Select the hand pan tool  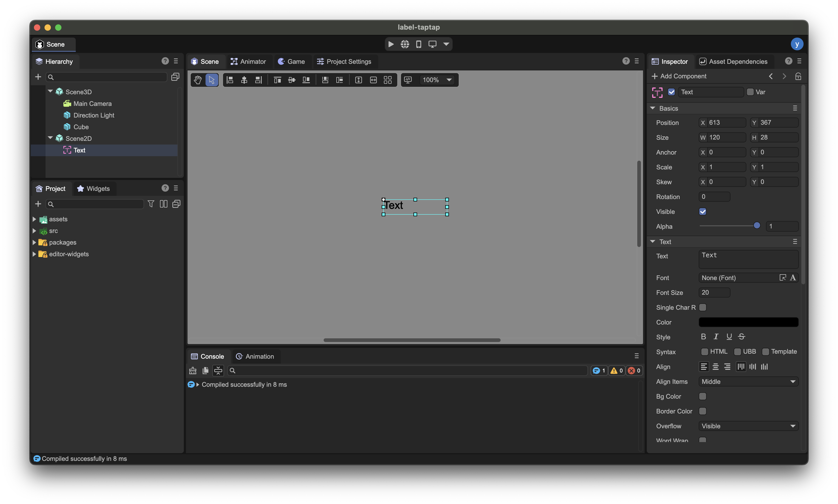click(x=198, y=80)
